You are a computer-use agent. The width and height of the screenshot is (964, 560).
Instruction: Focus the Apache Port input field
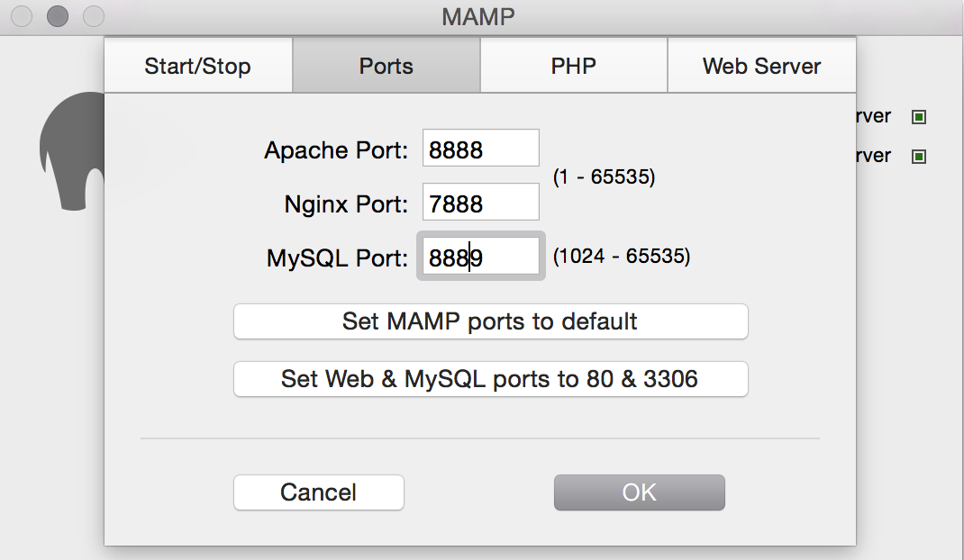[480, 149]
